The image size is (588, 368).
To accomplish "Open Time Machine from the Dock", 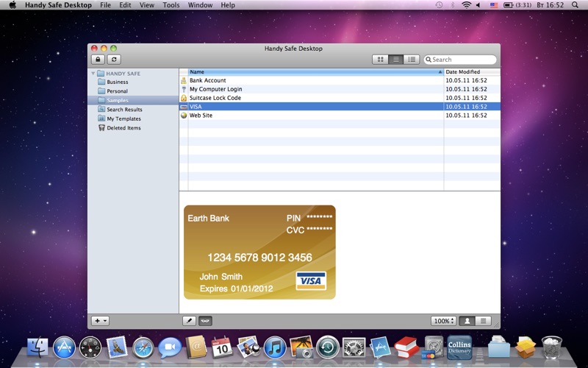I will [327, 347].
